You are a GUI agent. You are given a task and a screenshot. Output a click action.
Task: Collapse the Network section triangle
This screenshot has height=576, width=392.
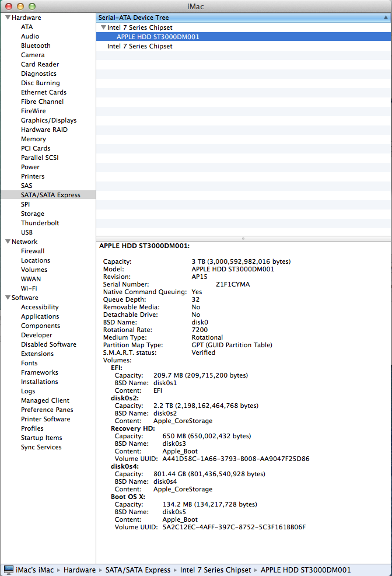coord(8,242)
